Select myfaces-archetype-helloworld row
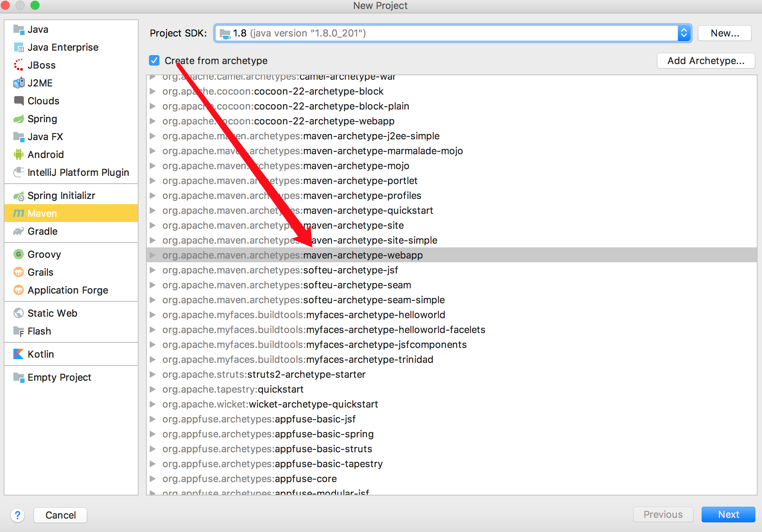 pos(452,314)
